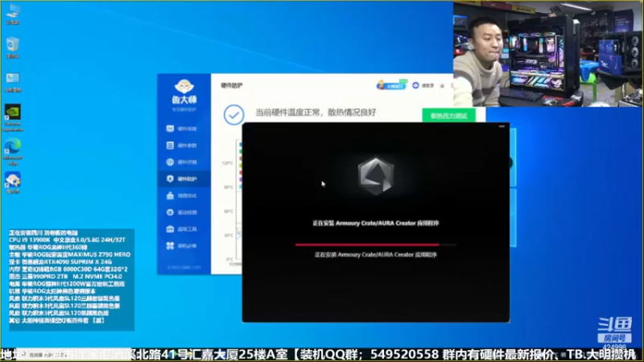Click the 鲁大师 mascot logo in sidebar
644x362 pixels.
184,87
